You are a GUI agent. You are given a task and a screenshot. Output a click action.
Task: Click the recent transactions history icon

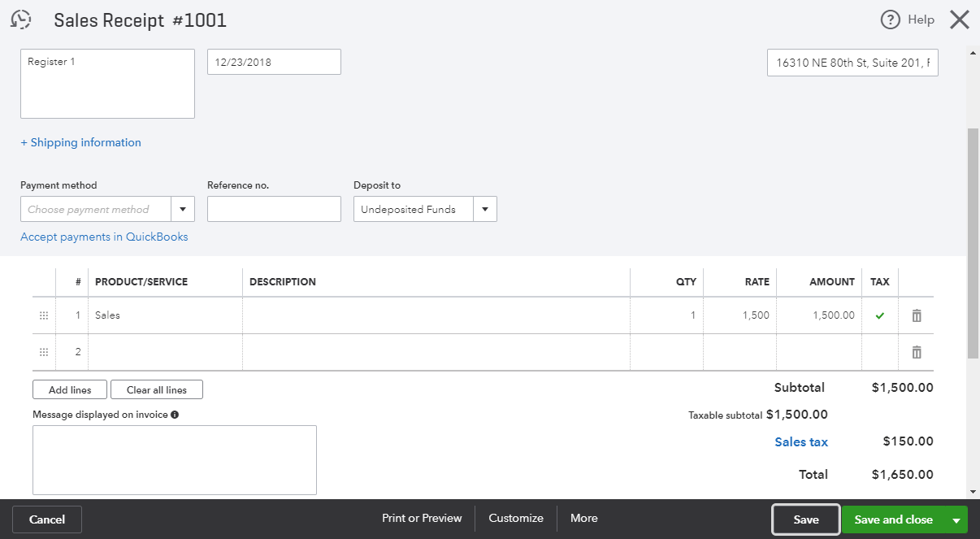pyautogui.click(x=20, y=20)
